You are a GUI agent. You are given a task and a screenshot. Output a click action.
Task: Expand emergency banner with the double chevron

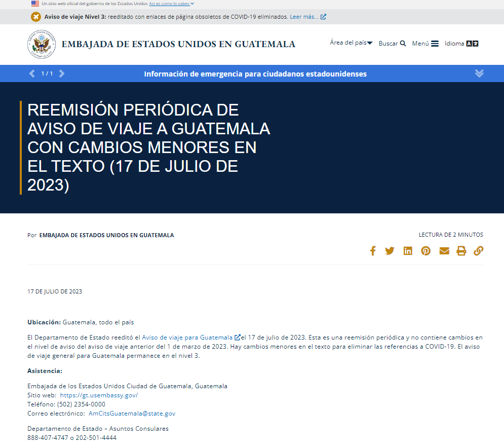pyautogui.click(x=479, y=73)
